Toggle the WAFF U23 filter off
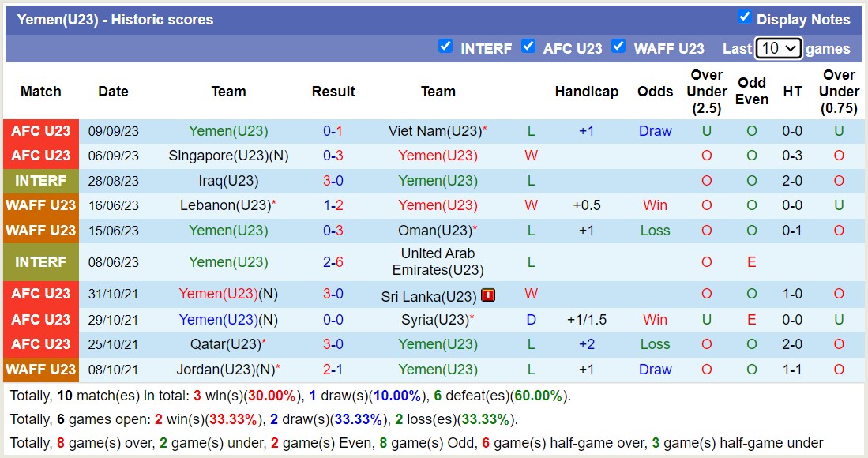Image resolution: width=868 pixels, height=458 pixels. click(x=618, y=47)
